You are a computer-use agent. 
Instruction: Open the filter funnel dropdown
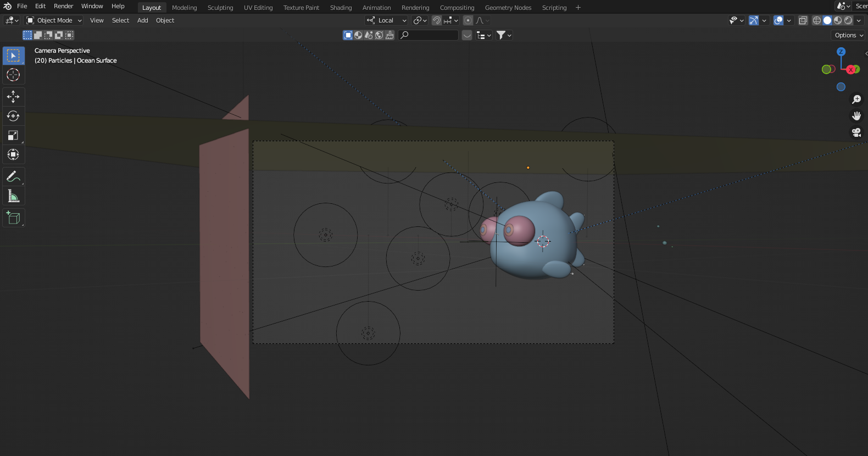pyautogui.click(x=504, y=35)
